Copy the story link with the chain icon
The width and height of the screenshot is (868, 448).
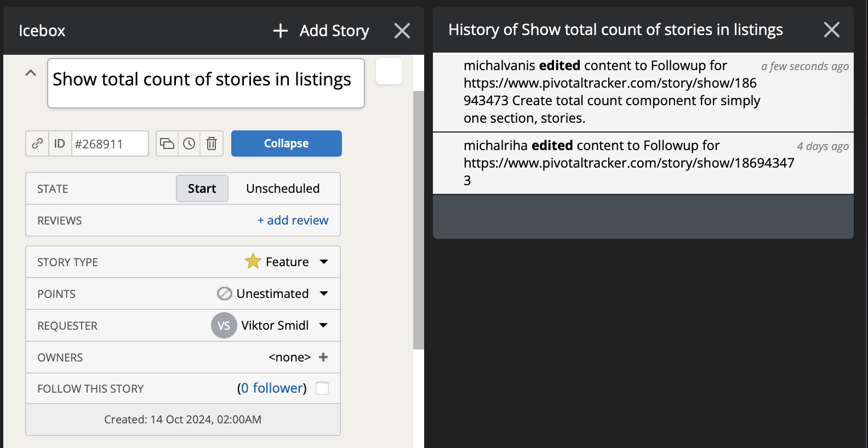coord(37,143)
